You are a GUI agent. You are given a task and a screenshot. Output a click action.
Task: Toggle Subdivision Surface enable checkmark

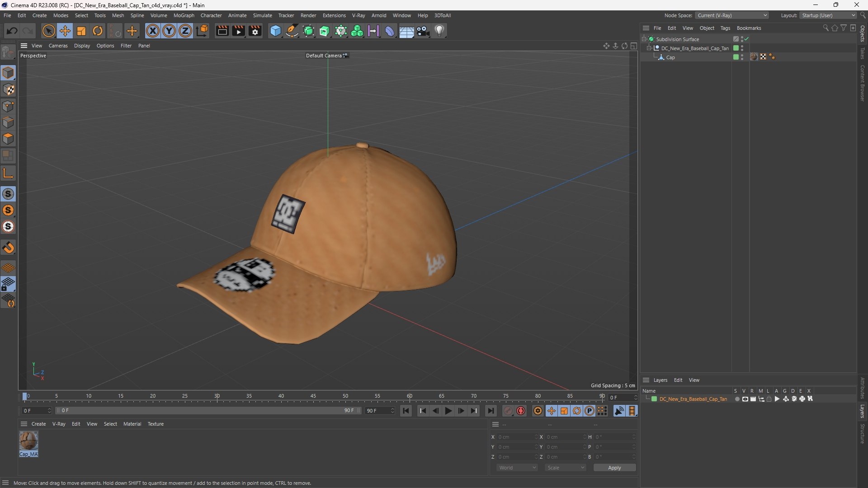click(x=747, y=39)
